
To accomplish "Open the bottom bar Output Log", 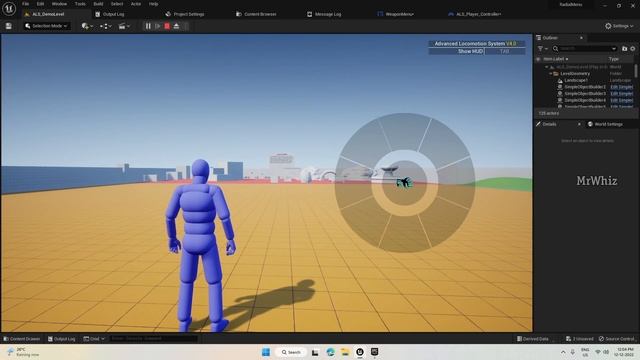I will [x=62, y=339].
